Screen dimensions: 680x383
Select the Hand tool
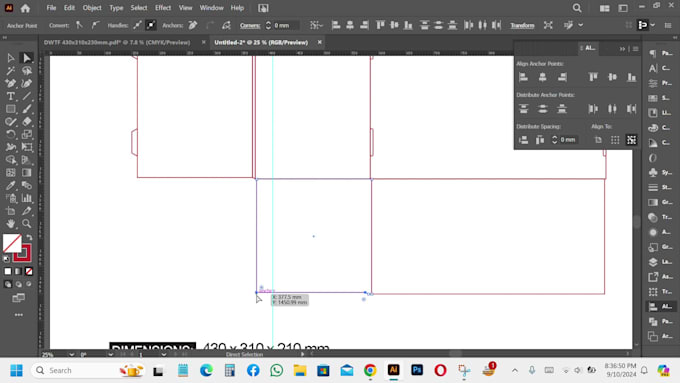(11, 224)
